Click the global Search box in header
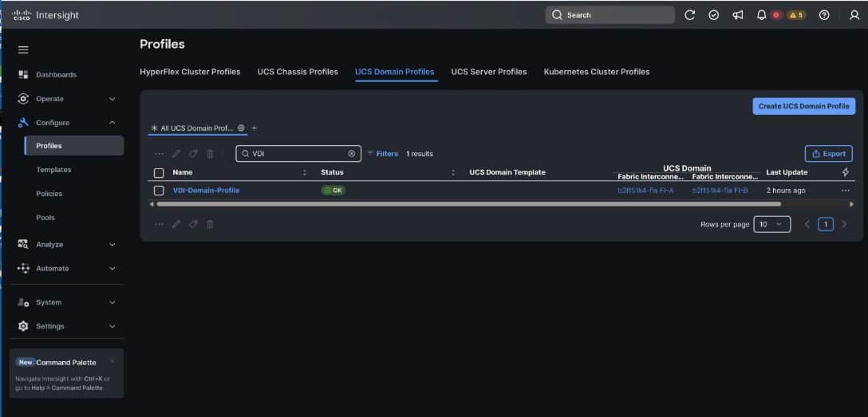The height and width of the screenshot is (417, 868). 610,15
